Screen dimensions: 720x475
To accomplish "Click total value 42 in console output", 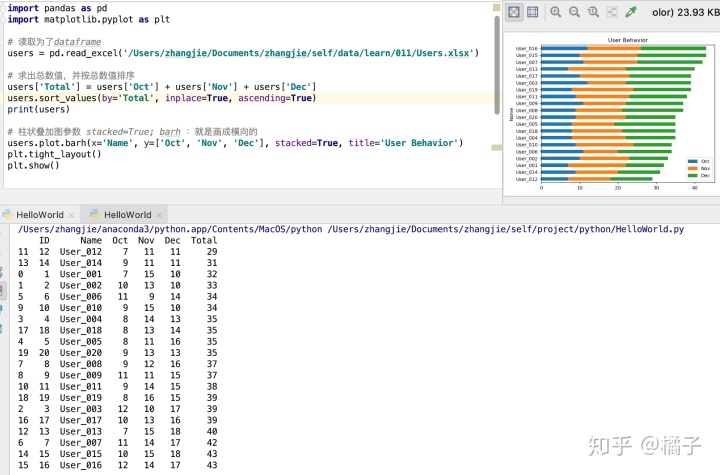I will tap(212, 443).
